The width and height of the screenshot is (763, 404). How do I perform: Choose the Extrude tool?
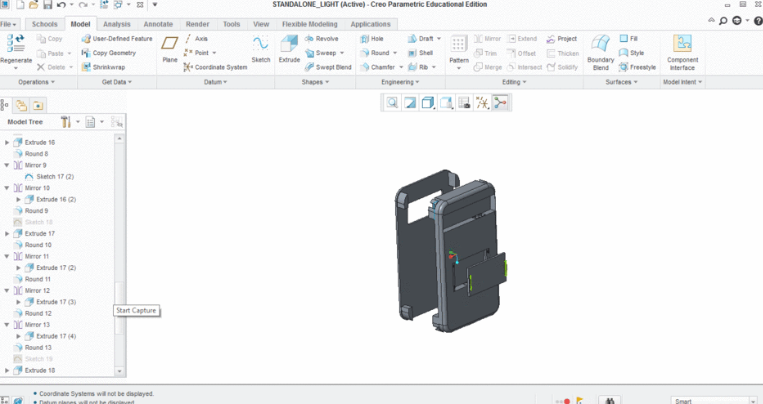click(289, 49)
